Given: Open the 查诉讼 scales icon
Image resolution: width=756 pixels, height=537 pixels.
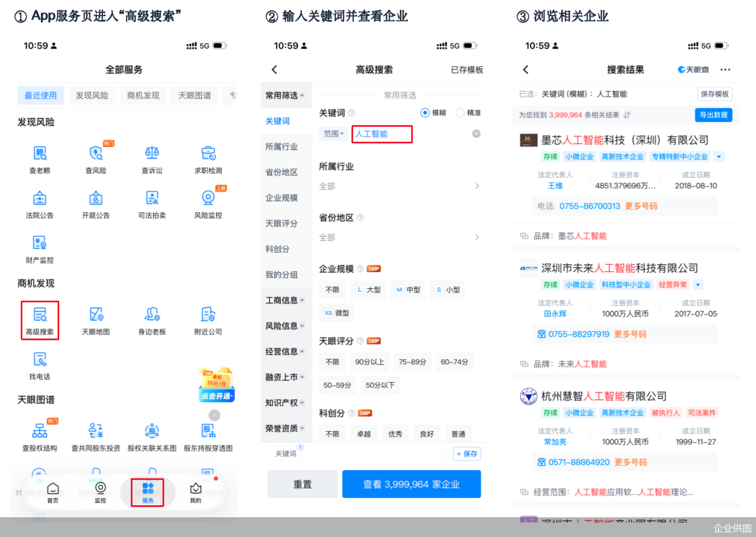Looking at the screenshot, I should [152, 154].
